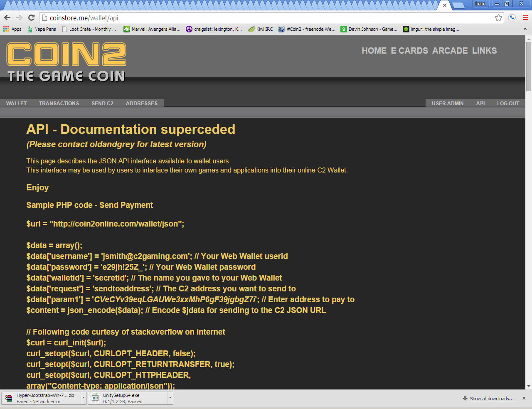Open the Loot Crate - Monthly bookmark
Screen dimensions: 532x409
pos(89,29)
